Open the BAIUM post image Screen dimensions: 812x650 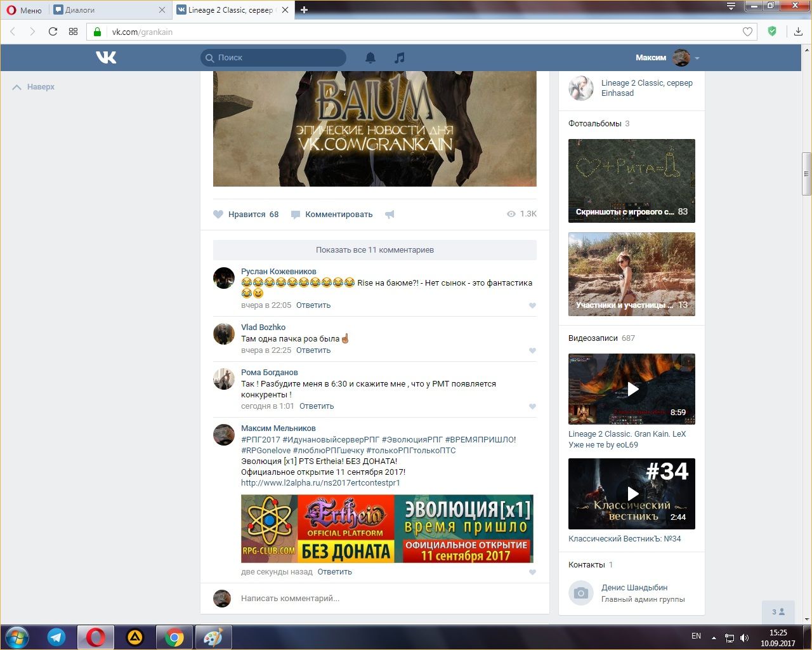375,129
